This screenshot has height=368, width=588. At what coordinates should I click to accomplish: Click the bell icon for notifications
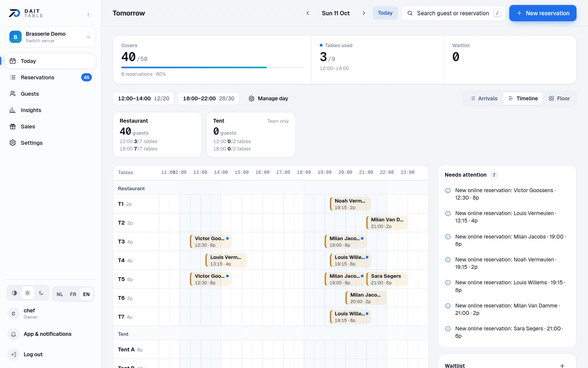[13, 334]
